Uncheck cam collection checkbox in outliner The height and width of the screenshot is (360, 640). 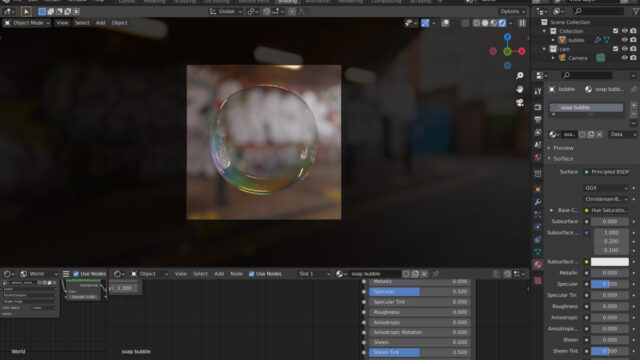point(616,49)
